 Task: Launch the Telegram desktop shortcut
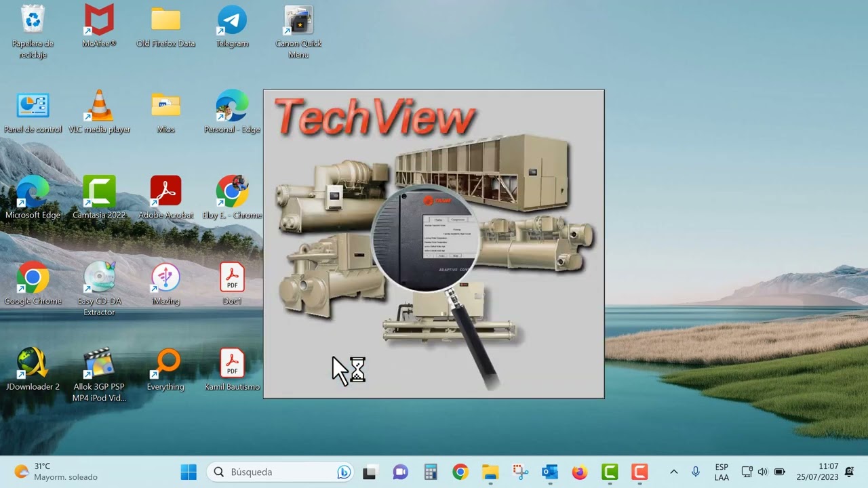pos(232,26)
